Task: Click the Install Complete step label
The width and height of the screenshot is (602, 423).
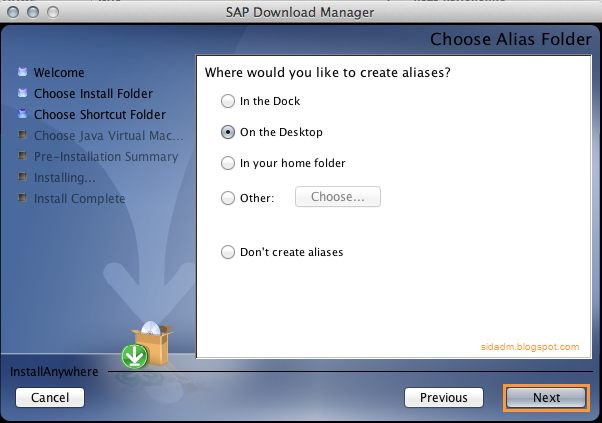Action: [79, 199]
